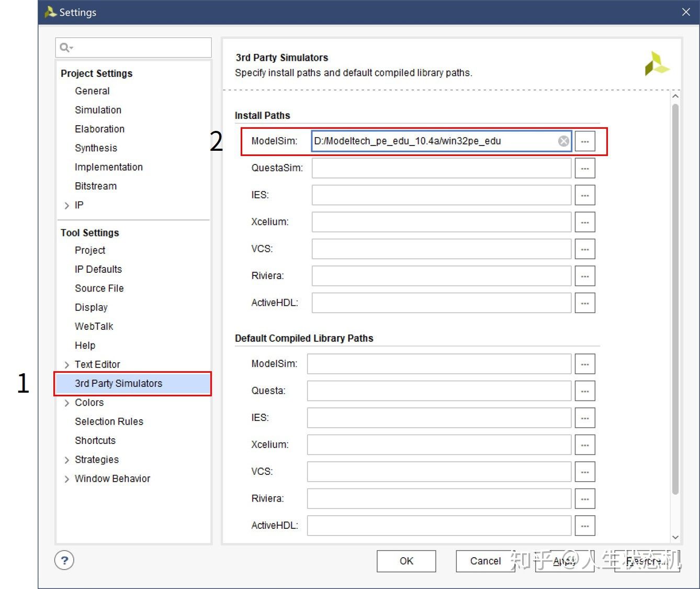The width and height of the screenshot is (700, 589).
Task: Expand the Window Behavior node
Action: [x=66, y=479]
